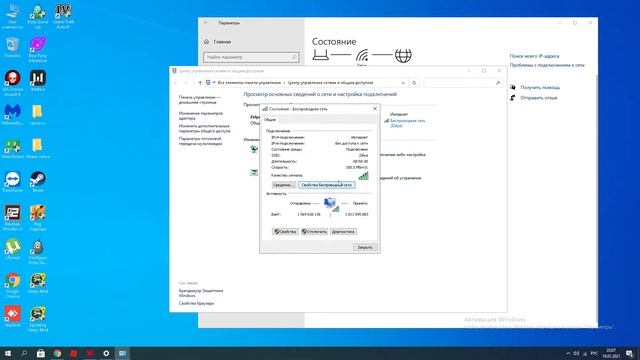Click the 'Отключить' button
640x360 pixels.
tap(314, 231)
